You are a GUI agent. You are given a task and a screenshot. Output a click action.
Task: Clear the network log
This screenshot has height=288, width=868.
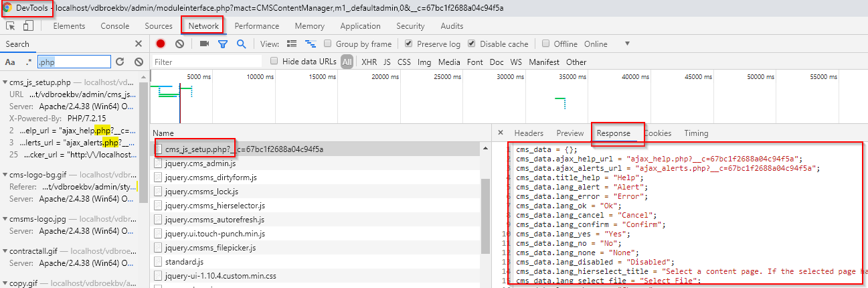point(179,44)
